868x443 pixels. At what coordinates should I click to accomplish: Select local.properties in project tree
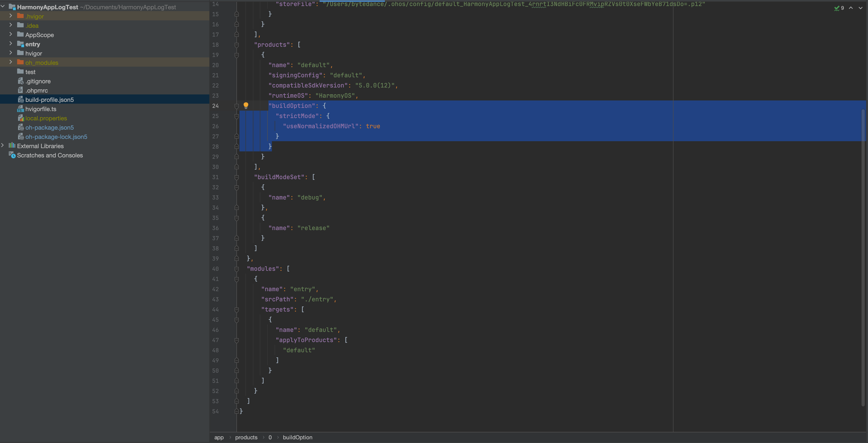pos(104,118)
